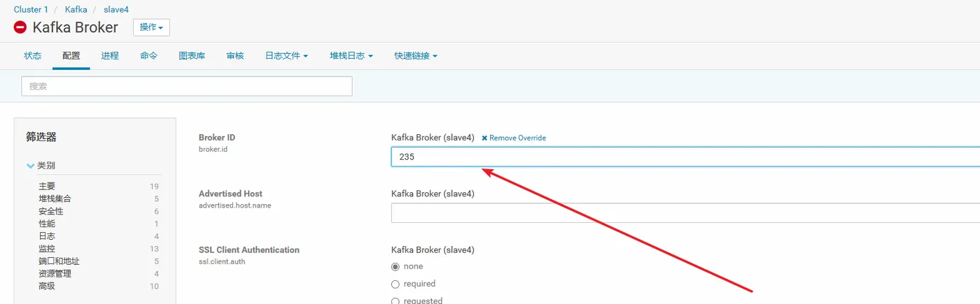Screen dimensions: 980x304
Task: Filter by the 监控 category
Action: pos(47,249)
